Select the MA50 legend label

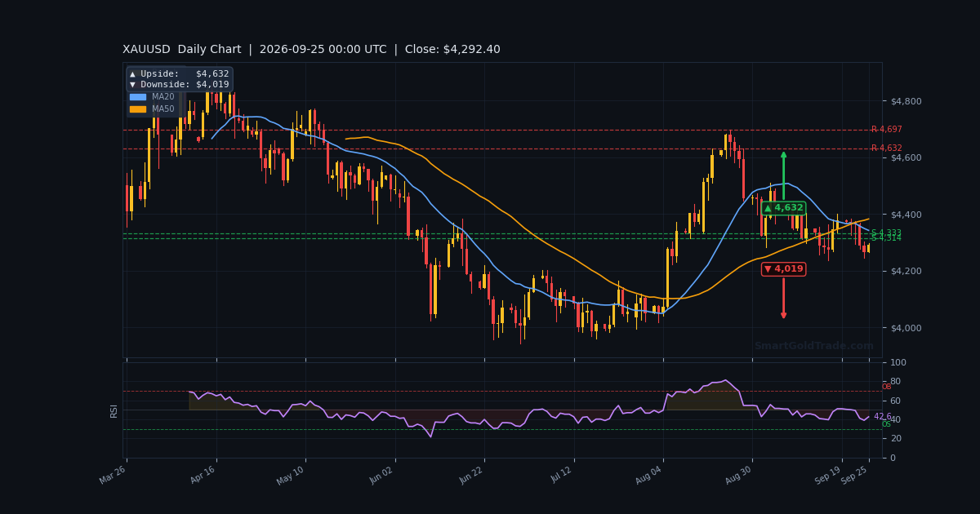click(163, 109)
